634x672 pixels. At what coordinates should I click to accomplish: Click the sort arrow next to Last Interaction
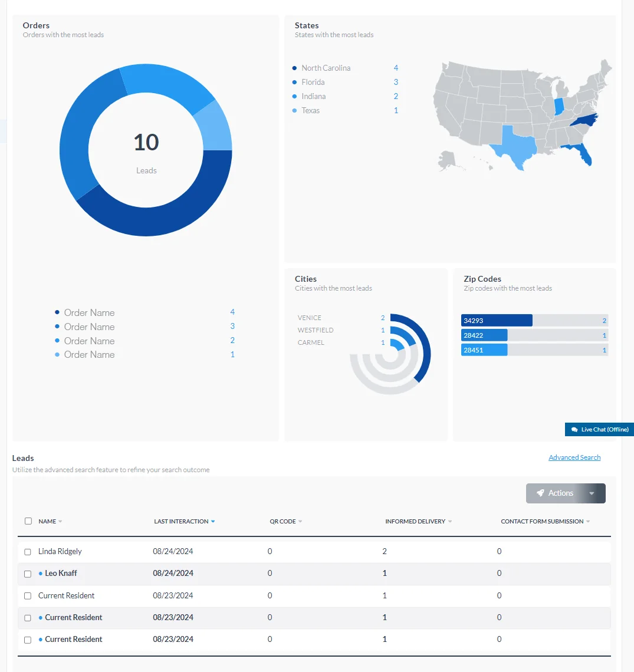click(213, 522)
